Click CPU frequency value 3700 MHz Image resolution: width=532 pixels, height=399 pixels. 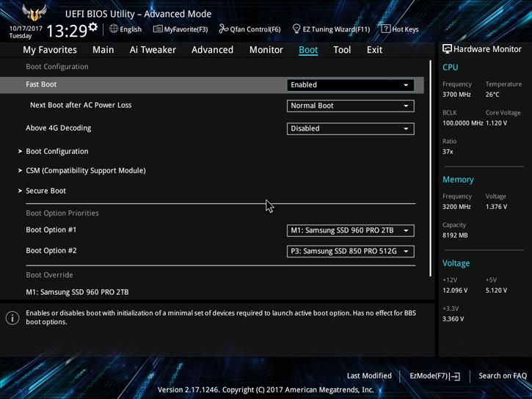coord(456,94)
